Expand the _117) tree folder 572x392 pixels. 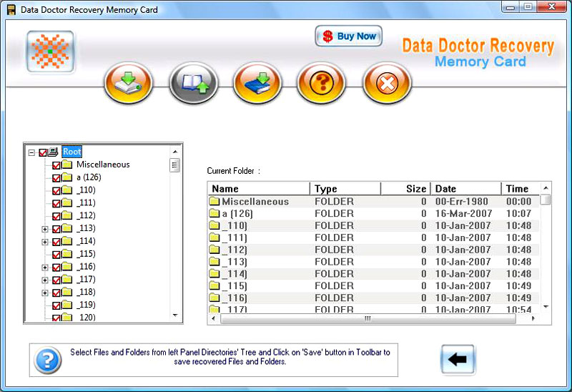44,280
